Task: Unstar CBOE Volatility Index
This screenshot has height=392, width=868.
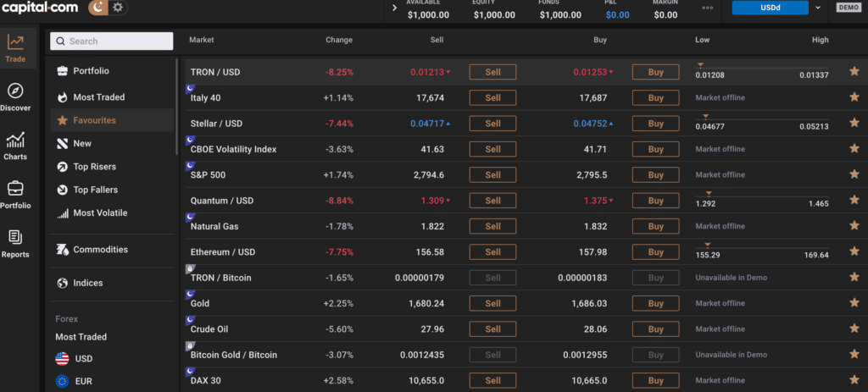Action: coord(854,149)
